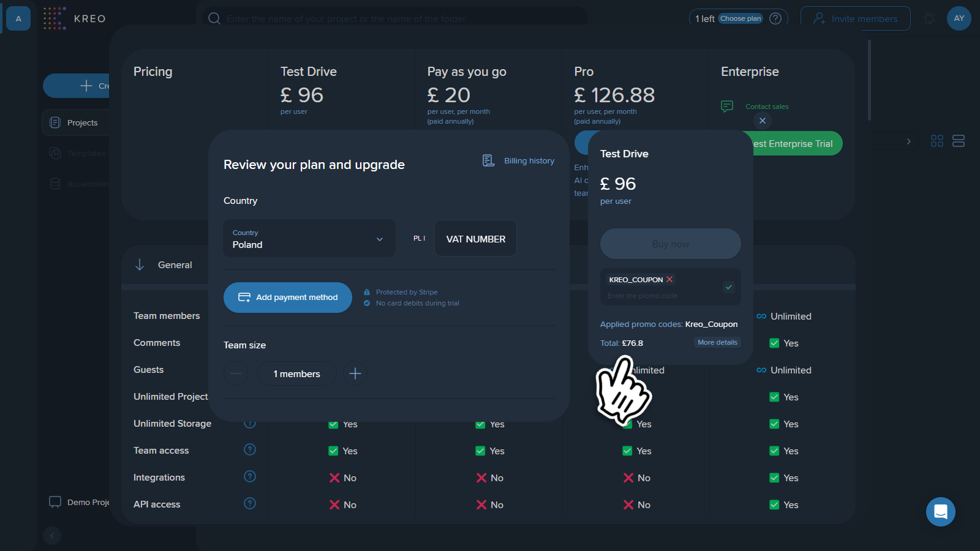
Task: Click the help question mark in header
Action: [775, 18]
